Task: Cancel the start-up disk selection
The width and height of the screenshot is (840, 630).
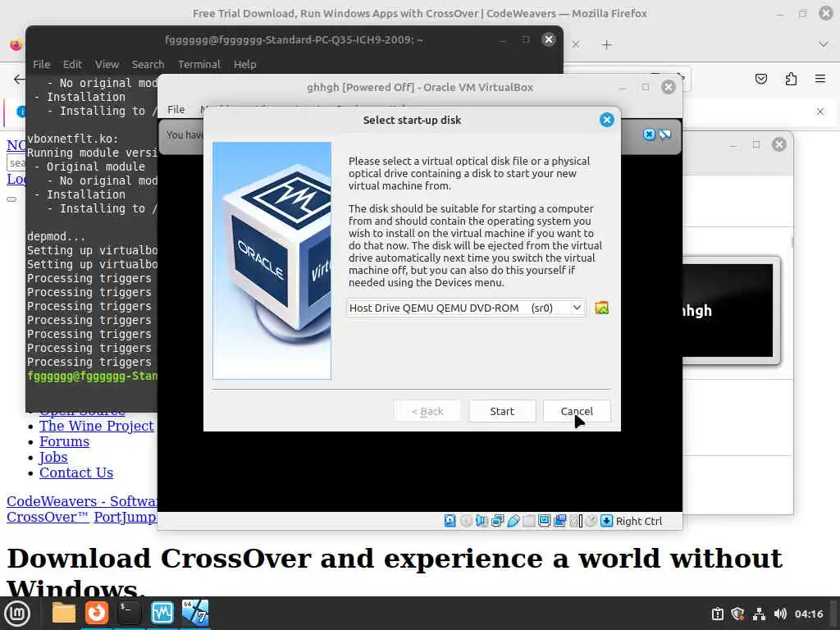Action: 577,412
